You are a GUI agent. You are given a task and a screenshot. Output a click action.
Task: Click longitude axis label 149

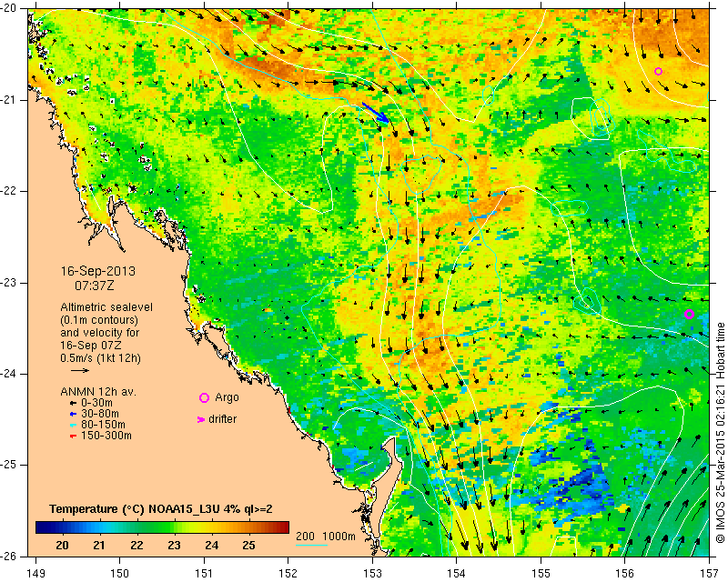pyautogui.click(x=36, y=574)
